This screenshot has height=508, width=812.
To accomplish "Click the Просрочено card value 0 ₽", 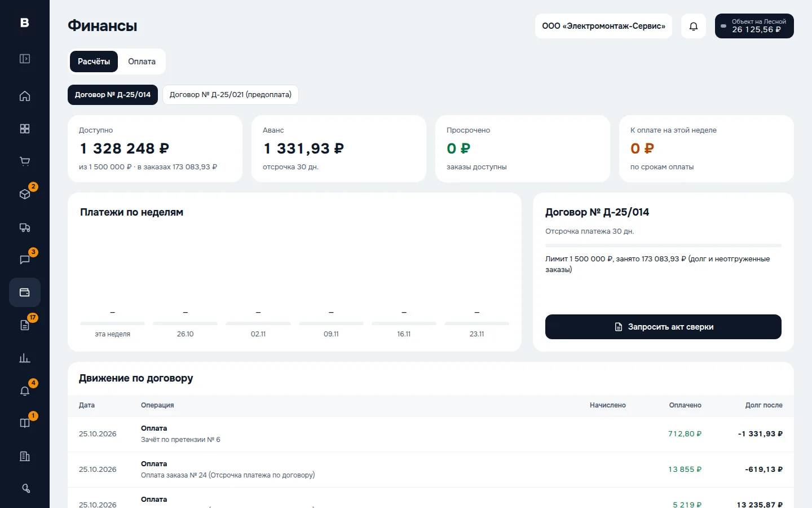I will [458, 148].
